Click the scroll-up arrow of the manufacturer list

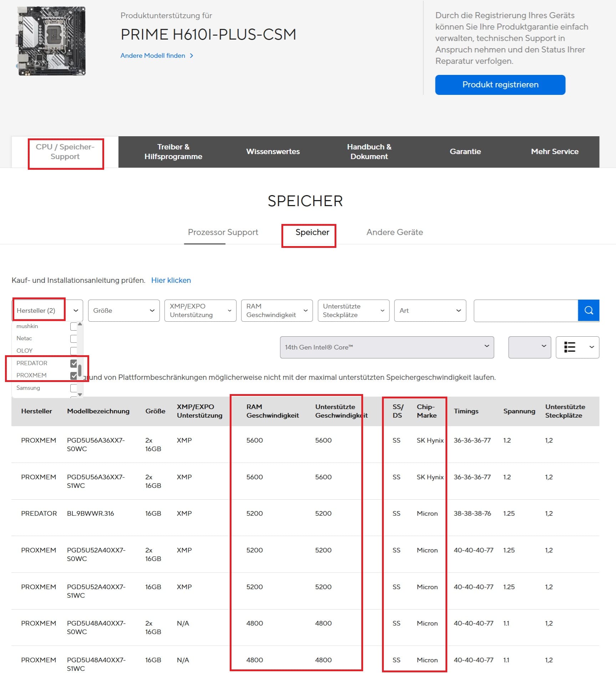pyautogui.click(x=80, y=324)
